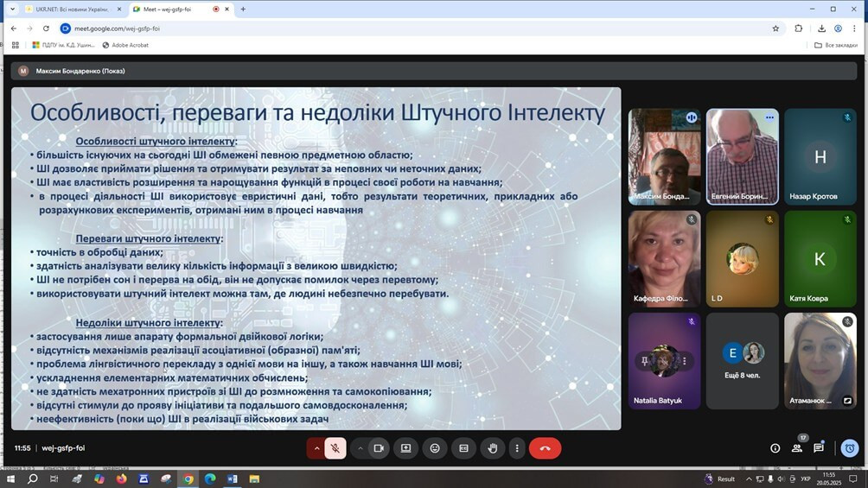Image resolution: width=868 pixels, height=488 pixels.
Task: Click the browser forward arrow
Action: click(30, 29)
